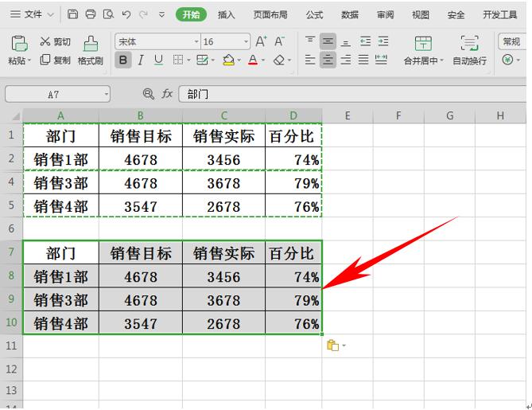Click distributed alignment icon
Screen dimensions: 532x410
tap(381, 61)
